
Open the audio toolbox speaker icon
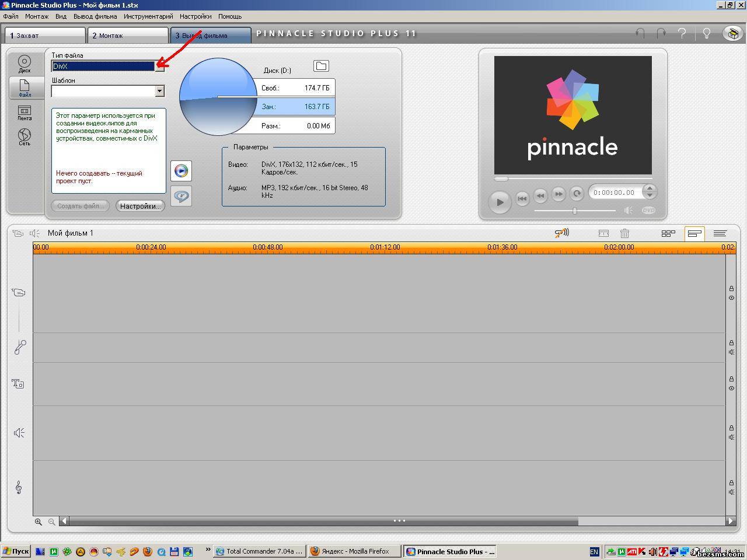pyautogui.click(x=34, y=233)
